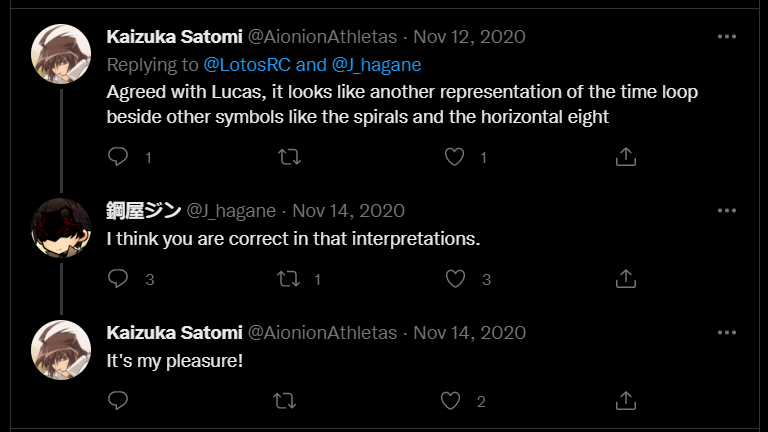Share the "It's my pleasure!" tweet
This screenshot has height=432, width=768.
pyautogui.click(x=625, y=401)
